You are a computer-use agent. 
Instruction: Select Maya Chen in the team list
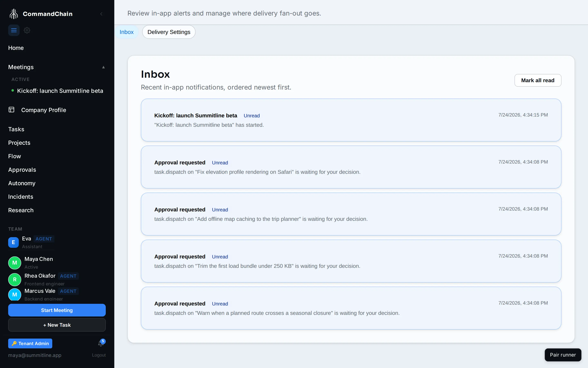tap(31, 263)
